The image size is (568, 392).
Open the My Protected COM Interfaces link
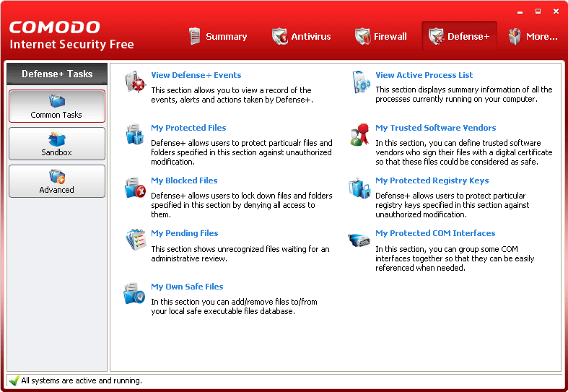pyautogui.click(x=435, y=233)
